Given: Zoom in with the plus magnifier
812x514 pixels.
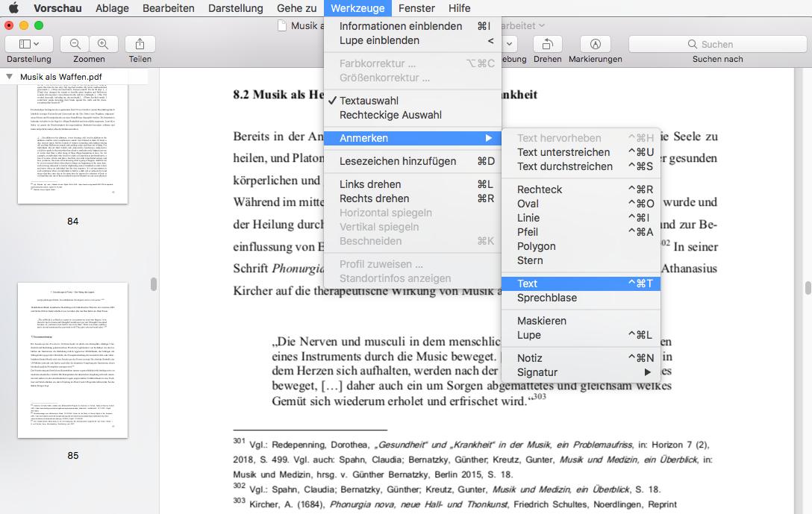Looking at the screenshot, I should point(103,44).
